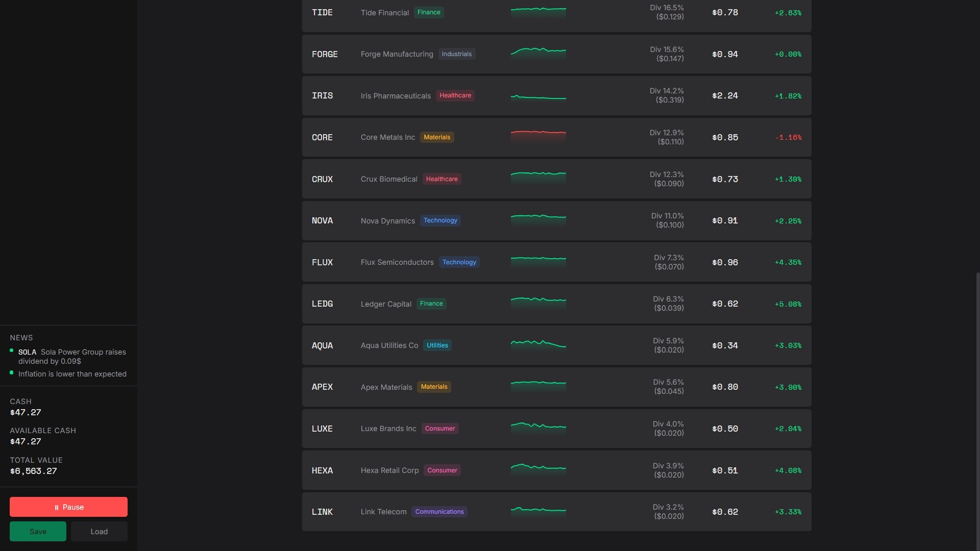Open the sparkline chart for AQUA
Screen dimensions: 980x551
click(538, 345)
